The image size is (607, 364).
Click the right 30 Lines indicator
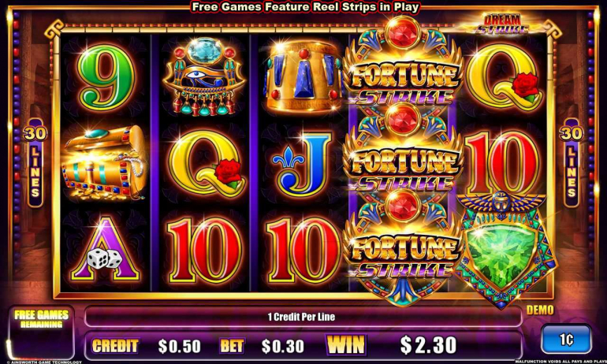point(572,163)
